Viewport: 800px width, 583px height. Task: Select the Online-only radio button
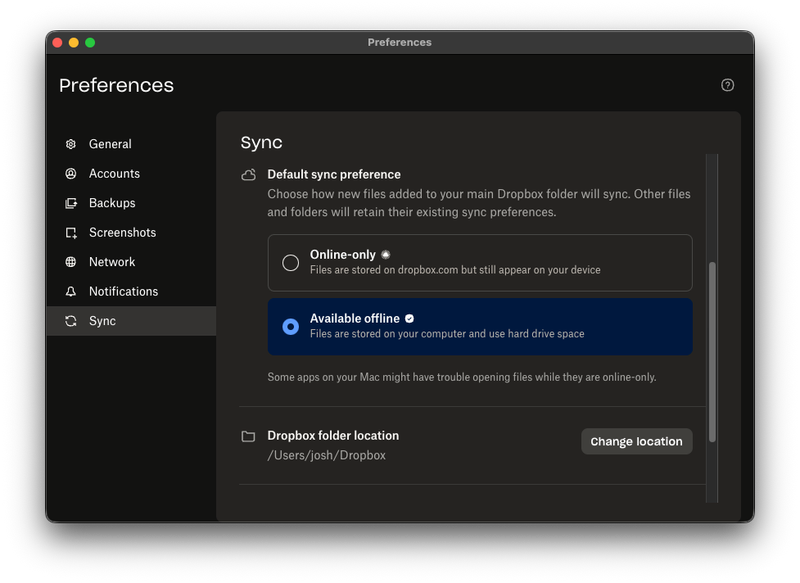(291, 263)
